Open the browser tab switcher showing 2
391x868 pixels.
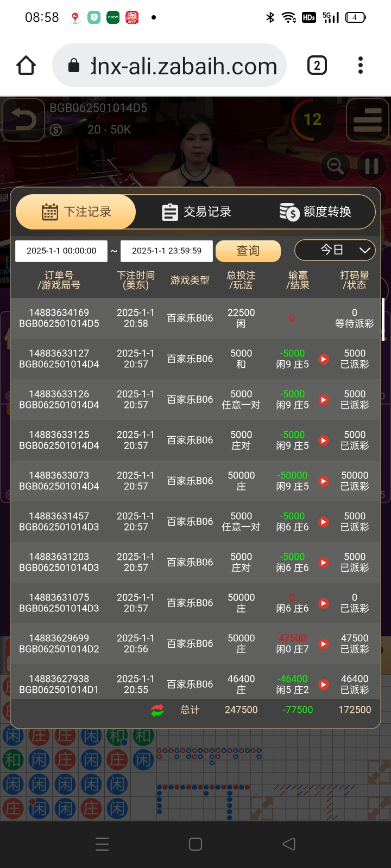pos(317,66)
